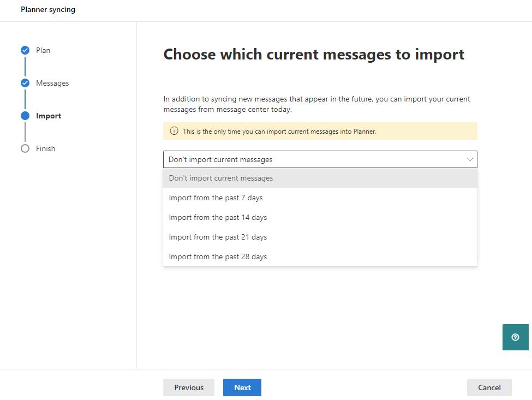Click the Finish step empty circle
Viewport: 532px width, 400px height.
tap(25, 148)
